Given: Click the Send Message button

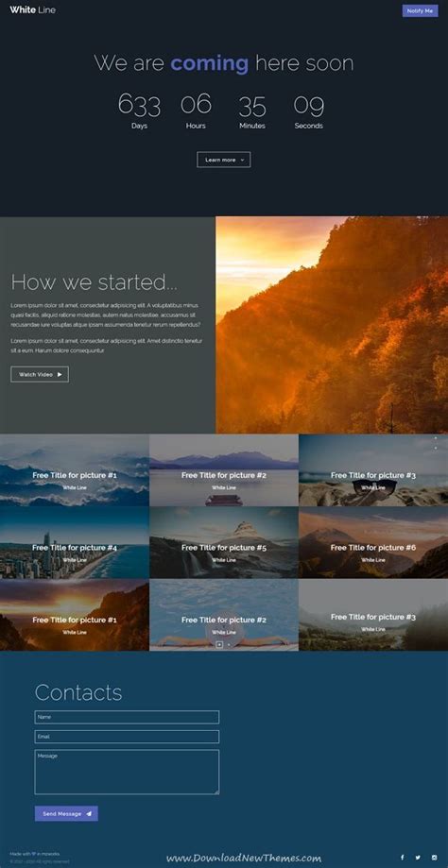Looking at the screenshot, I should point(66,814).
